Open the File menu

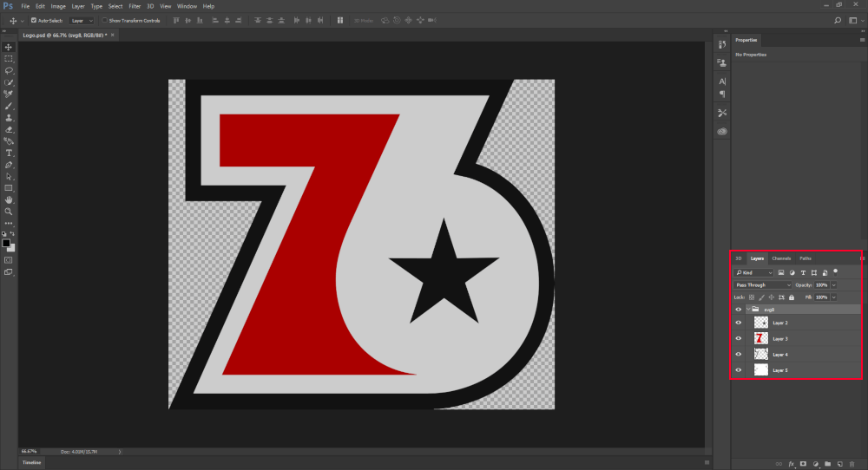click(x=25, y=6)
